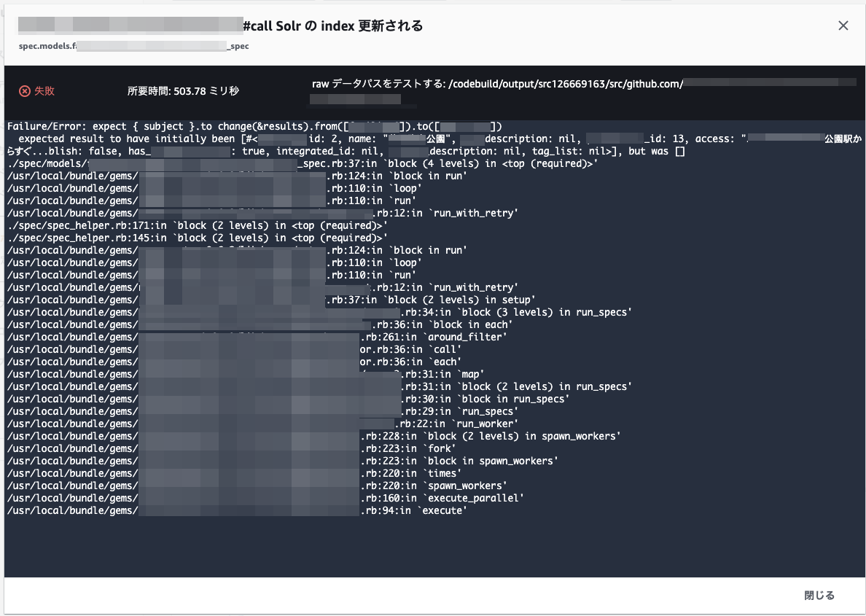Click the '.rb:37:in block (2 levels) in setup' line
The image size is (866, 616).
272,300
